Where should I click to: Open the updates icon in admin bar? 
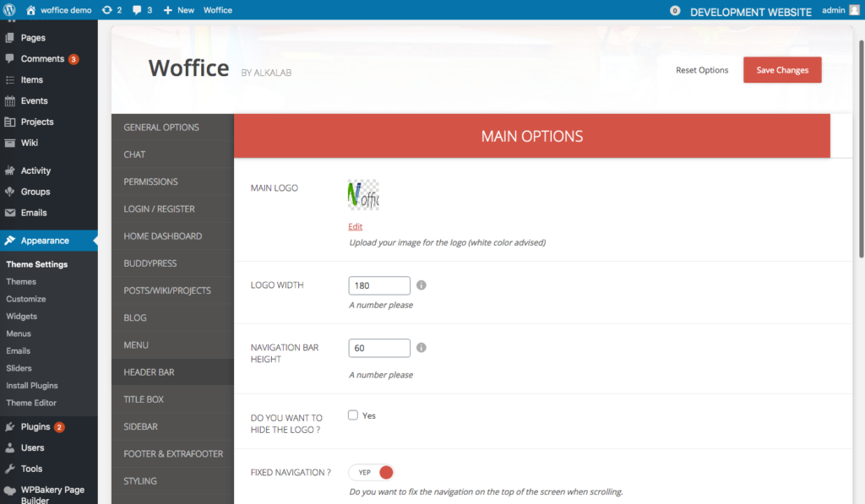pos(106,10)
